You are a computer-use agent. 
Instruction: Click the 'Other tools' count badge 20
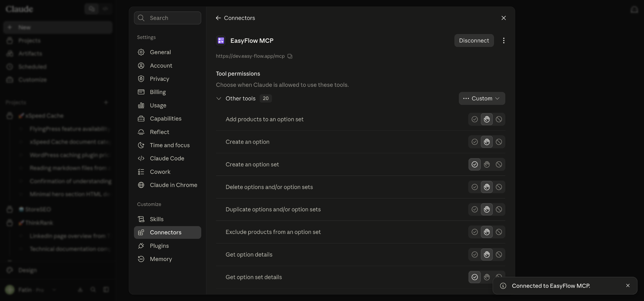[265, 99]
